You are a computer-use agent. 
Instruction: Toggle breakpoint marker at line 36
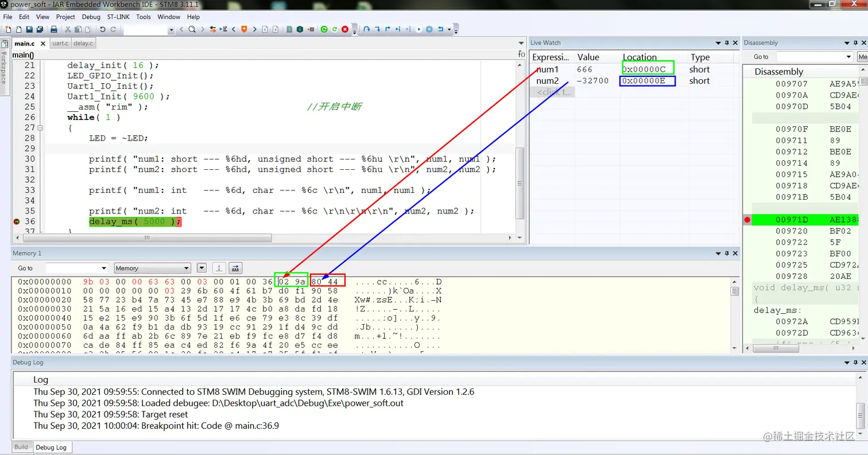point(16,221)
